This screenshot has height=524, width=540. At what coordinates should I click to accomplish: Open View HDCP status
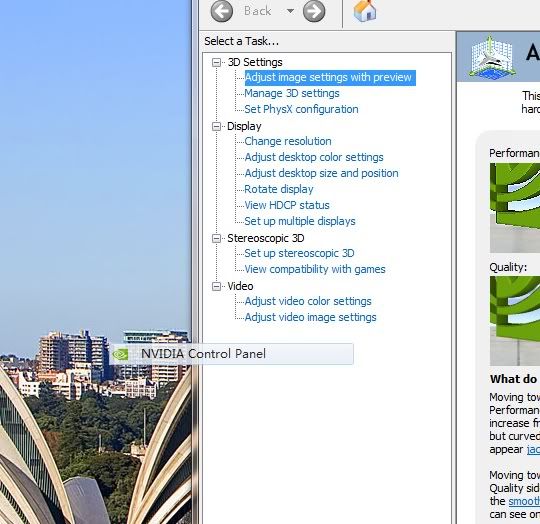(x=287, y=205)
